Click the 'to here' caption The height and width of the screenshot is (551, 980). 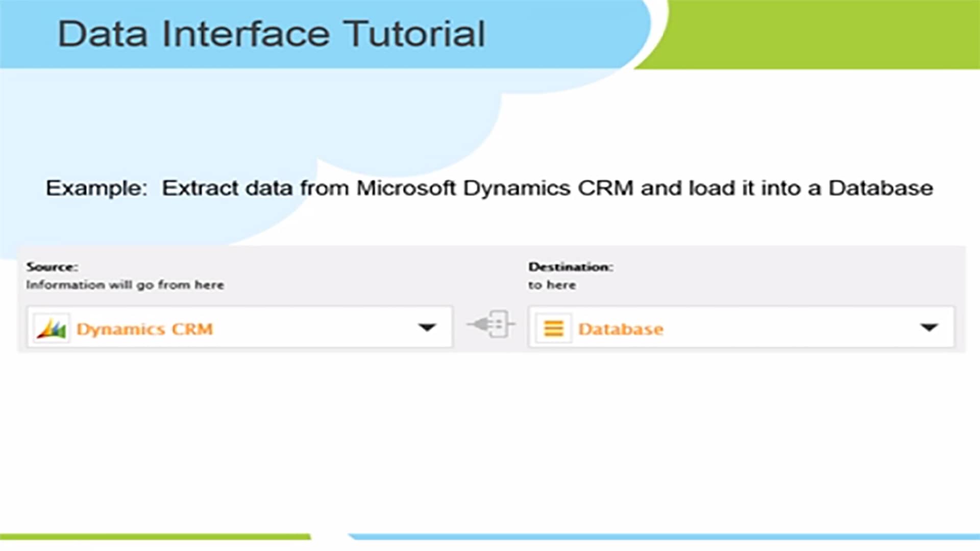point(552,285)
